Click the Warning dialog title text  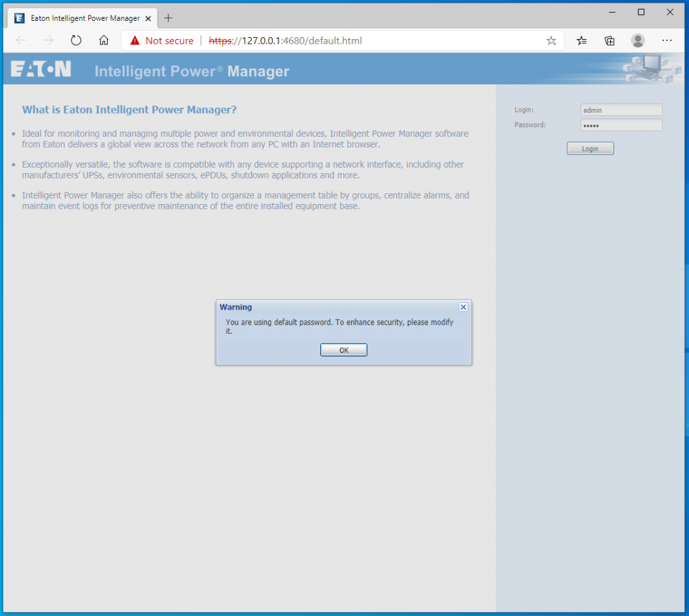pyautogui.click(x=235, y=307)
